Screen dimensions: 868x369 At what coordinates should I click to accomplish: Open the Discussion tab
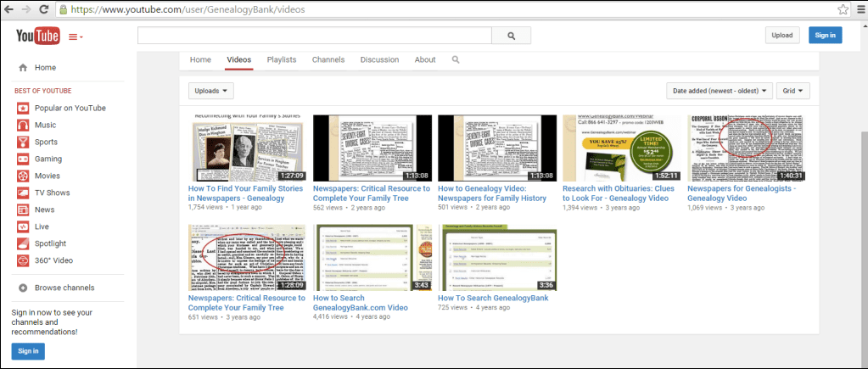coord(380,59)
